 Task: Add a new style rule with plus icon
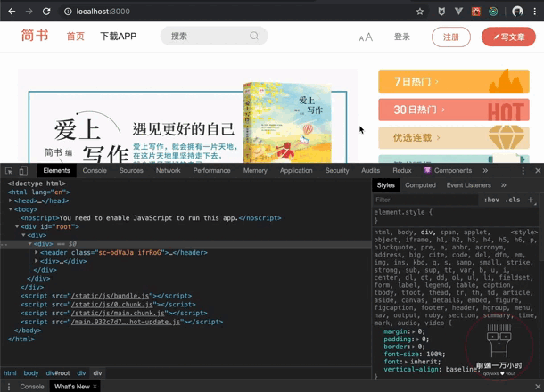[x=531, y=200]
